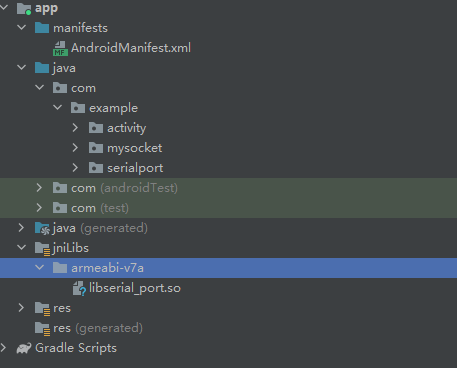The height and width of the screenshot is (368, 457).
Task: Expand the com (androidTest) package
Action: pyautogui.click(x=39, y=188)
